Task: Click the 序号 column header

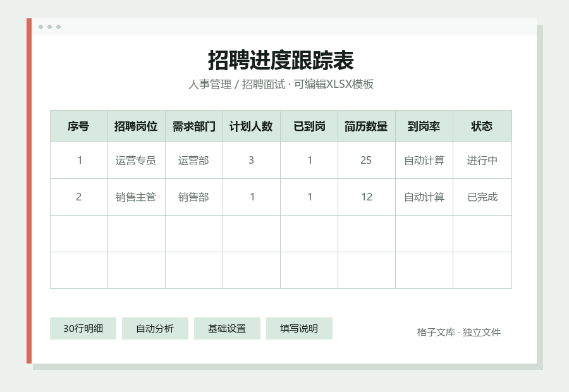Action: click(79, 126)
